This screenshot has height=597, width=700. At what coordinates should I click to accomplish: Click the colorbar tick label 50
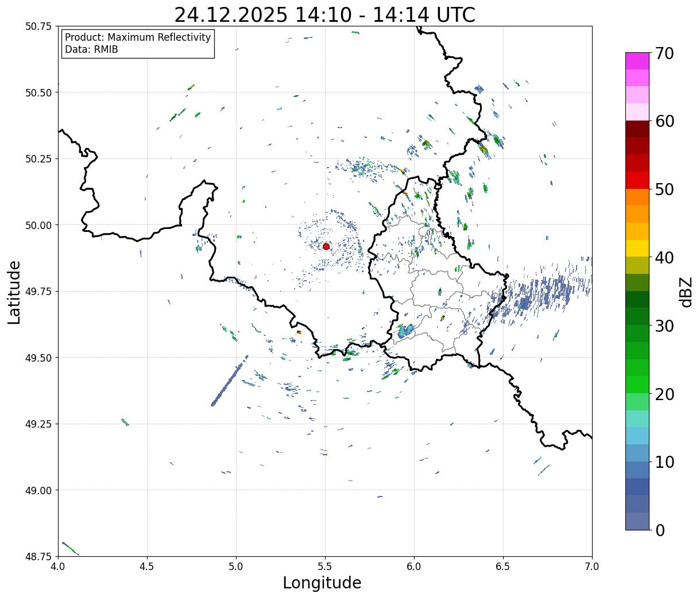click(664, 189)
